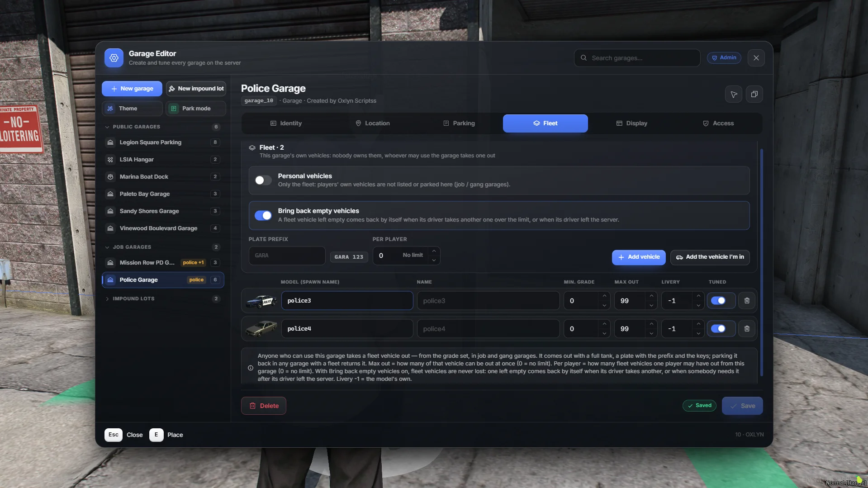Delete the police4 vehicle row with trash icon
This screenshot has width=868, height=488.
click(747, 329)
